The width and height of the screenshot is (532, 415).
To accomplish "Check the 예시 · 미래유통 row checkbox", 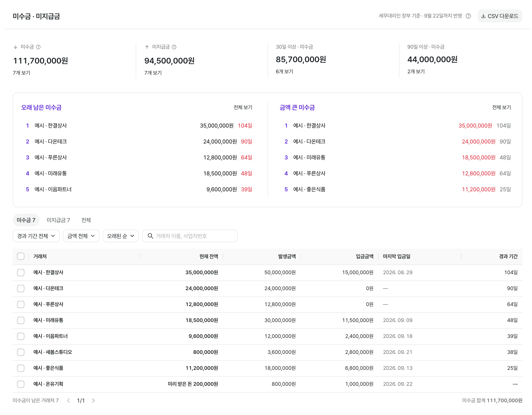I will 21,320.
